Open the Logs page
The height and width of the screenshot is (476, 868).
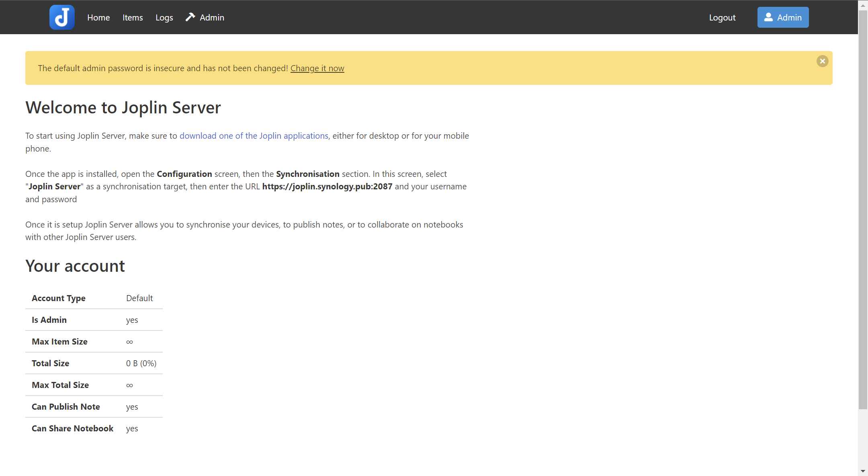tap(164, 18)
